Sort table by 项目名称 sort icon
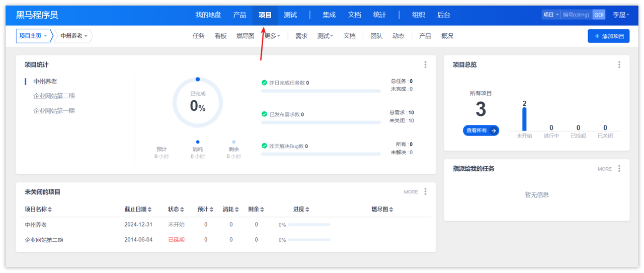This screenshot has height=273, width=644. (x=50, y=210)
